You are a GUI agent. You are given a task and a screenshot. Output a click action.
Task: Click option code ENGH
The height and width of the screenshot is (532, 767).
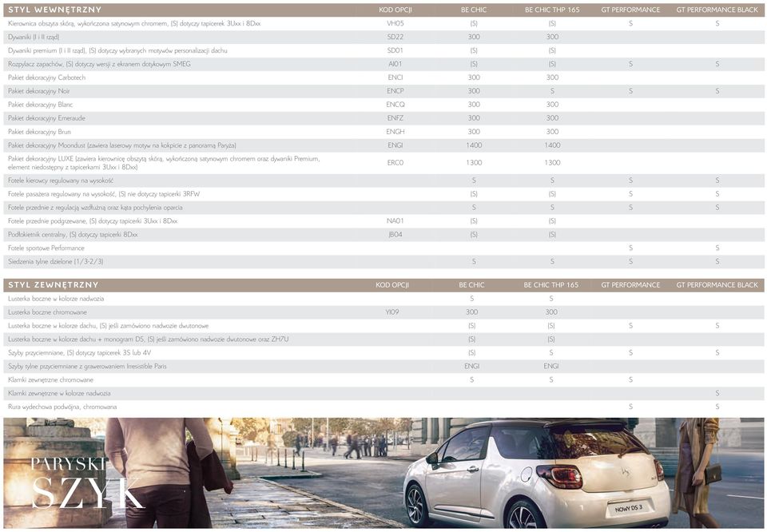click(x=395, y=132)
